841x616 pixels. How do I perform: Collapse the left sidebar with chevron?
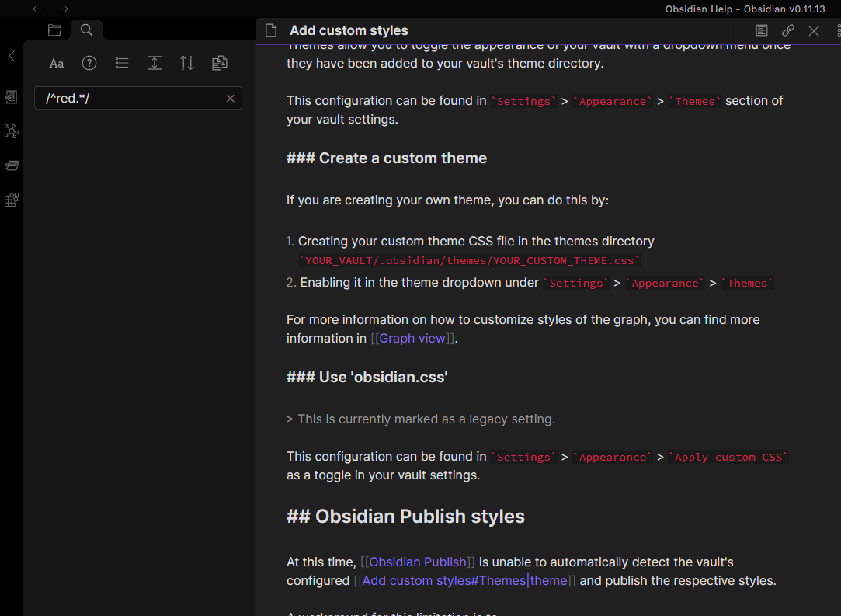(12, 56)
